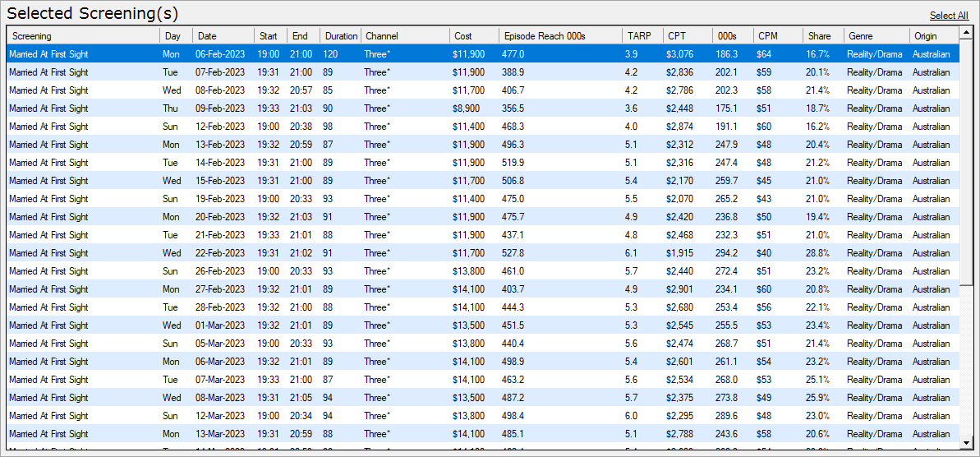Select the 22-Feb-2023 date cell
The height and width of the screenshot is (457, 980).
point(221,253)
